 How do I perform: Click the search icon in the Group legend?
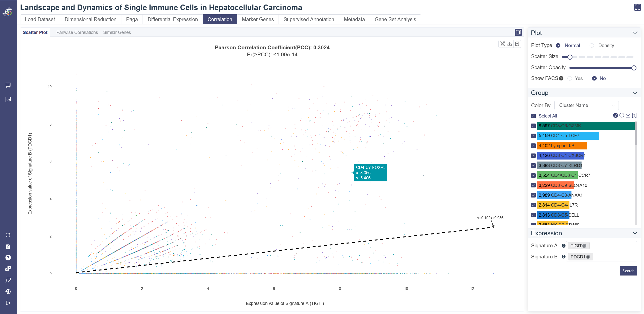pyautogui.click(x=622, y=115)
